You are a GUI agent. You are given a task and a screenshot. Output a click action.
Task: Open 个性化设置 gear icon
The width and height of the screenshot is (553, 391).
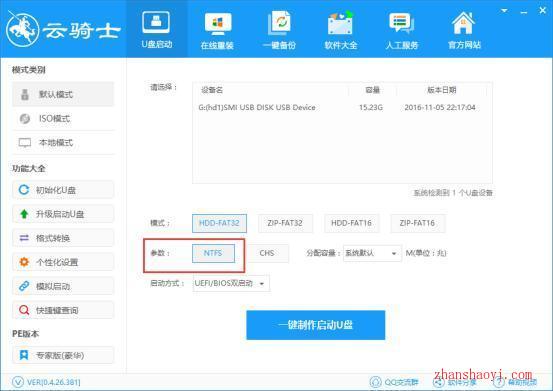point(24,262)
